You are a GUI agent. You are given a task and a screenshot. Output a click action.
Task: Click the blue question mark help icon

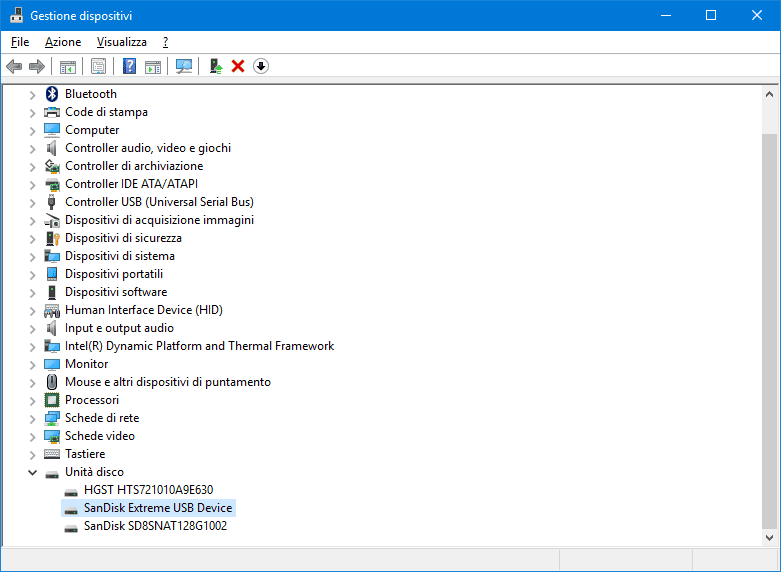129,66
